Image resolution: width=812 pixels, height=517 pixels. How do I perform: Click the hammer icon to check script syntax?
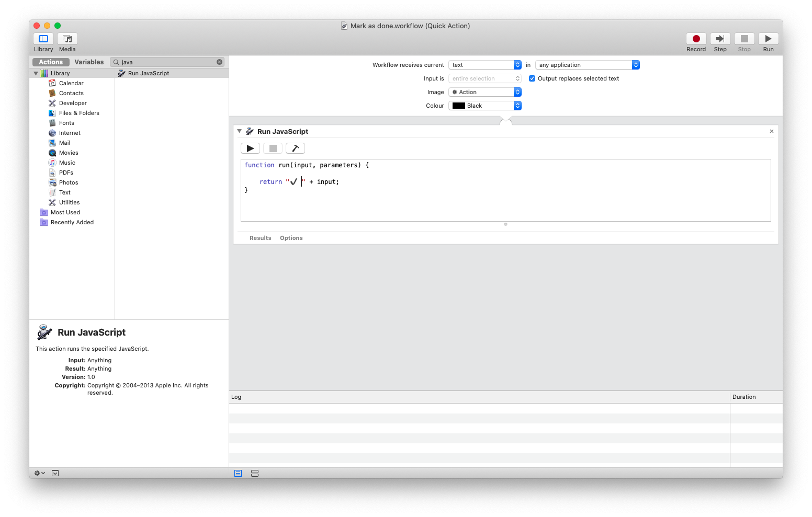tap(295, 148)
